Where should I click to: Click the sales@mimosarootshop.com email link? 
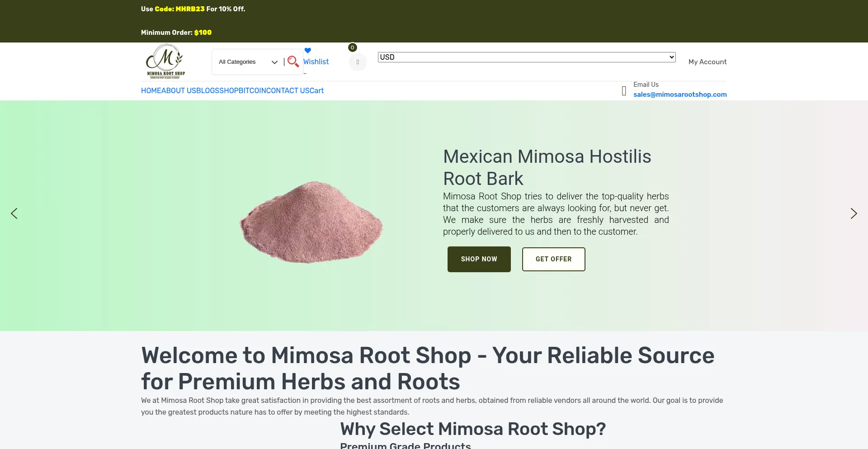tap(679, 95)
